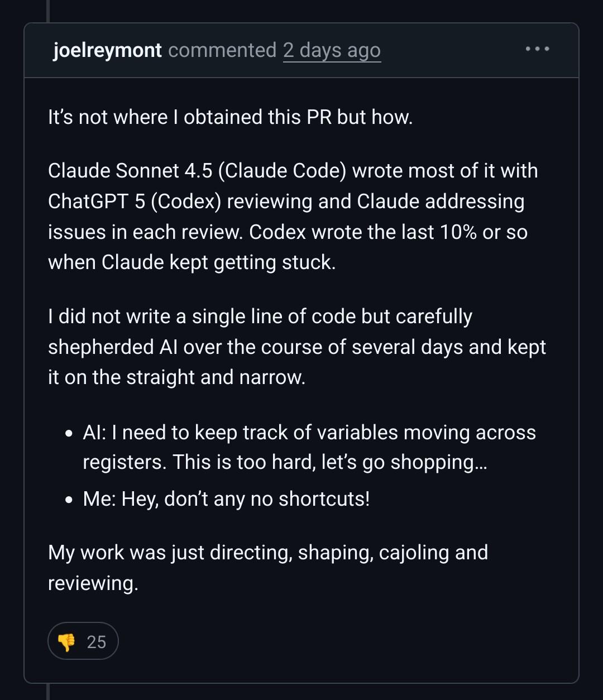Click the reaction count number 25
The image size is (603, 700).
[96, 642]
